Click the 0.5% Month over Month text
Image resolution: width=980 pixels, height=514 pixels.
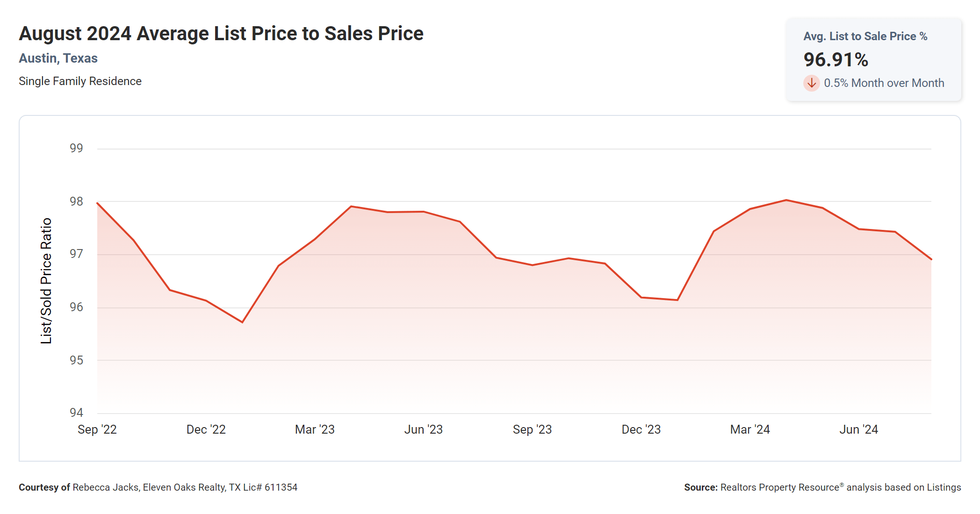884,83
